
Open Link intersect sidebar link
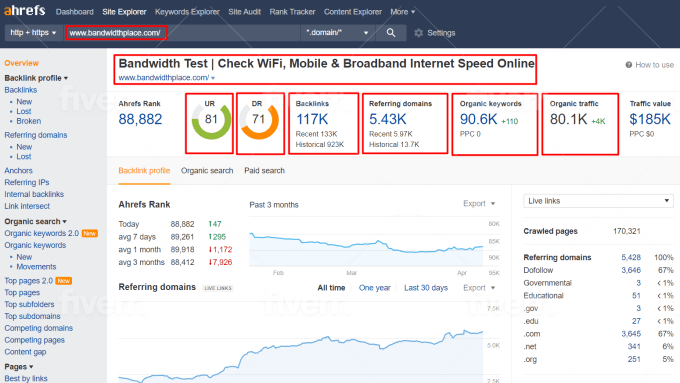[27, 206]
